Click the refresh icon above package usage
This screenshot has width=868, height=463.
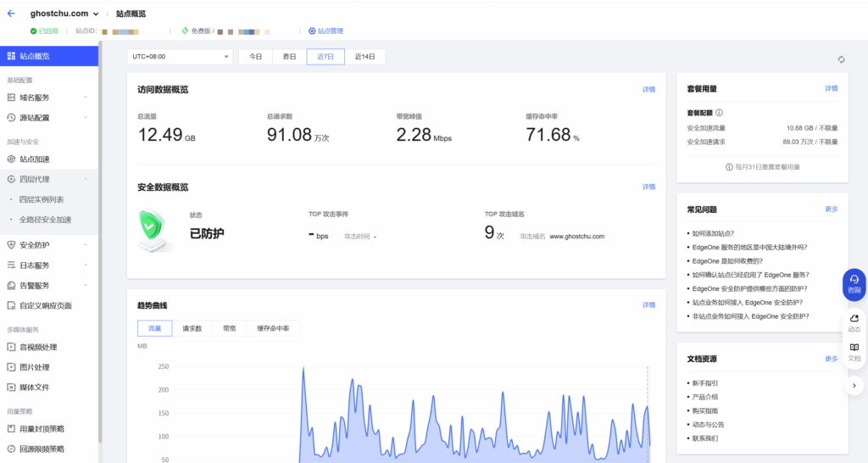pos(841,59)
